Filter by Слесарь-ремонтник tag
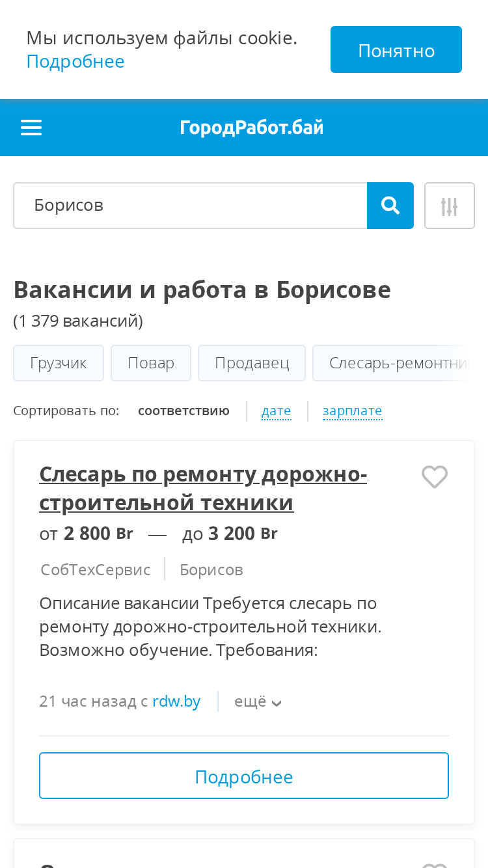488x868 pixels. coord(400,363)
